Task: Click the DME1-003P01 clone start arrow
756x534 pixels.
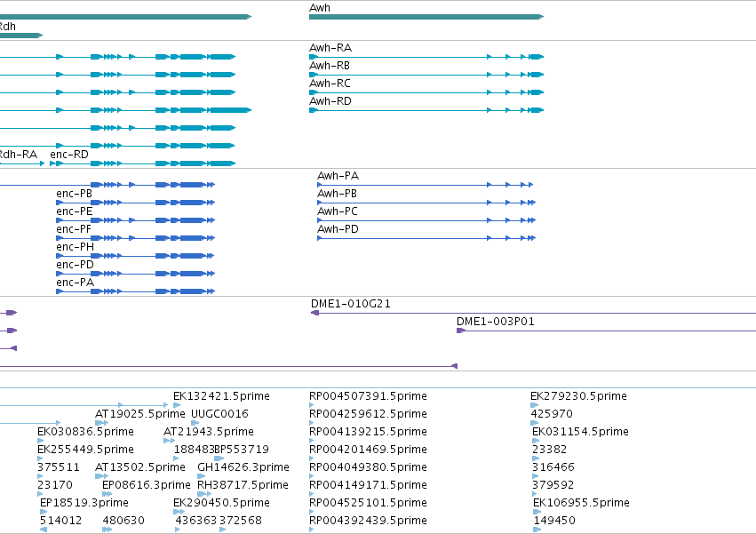Action: click(x=461, y=331)
